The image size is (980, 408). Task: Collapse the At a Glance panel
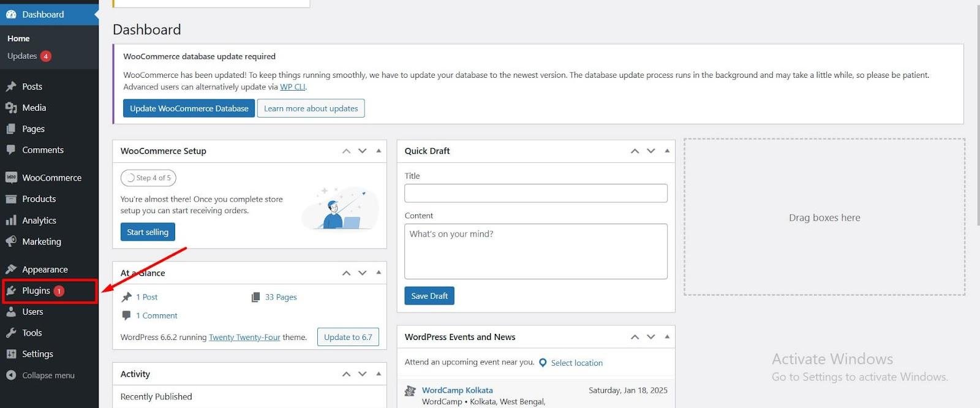pos(379,273)
